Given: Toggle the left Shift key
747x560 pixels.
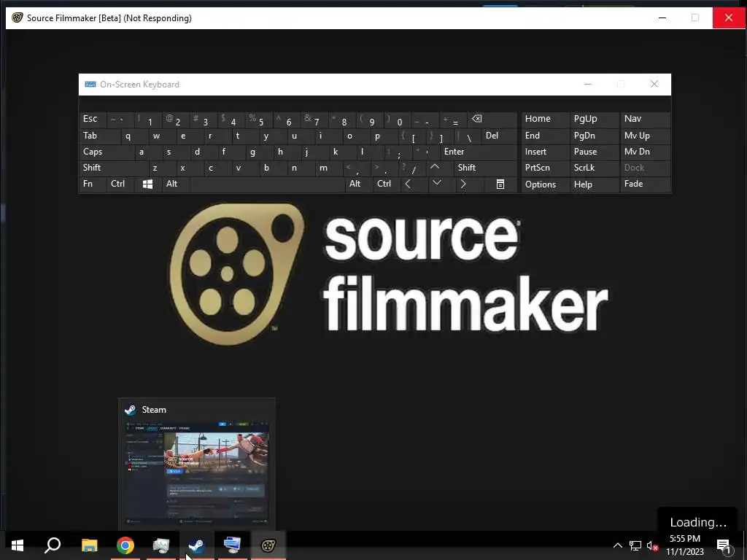Looking at the screenshot, I should click(x=114, y=168).
